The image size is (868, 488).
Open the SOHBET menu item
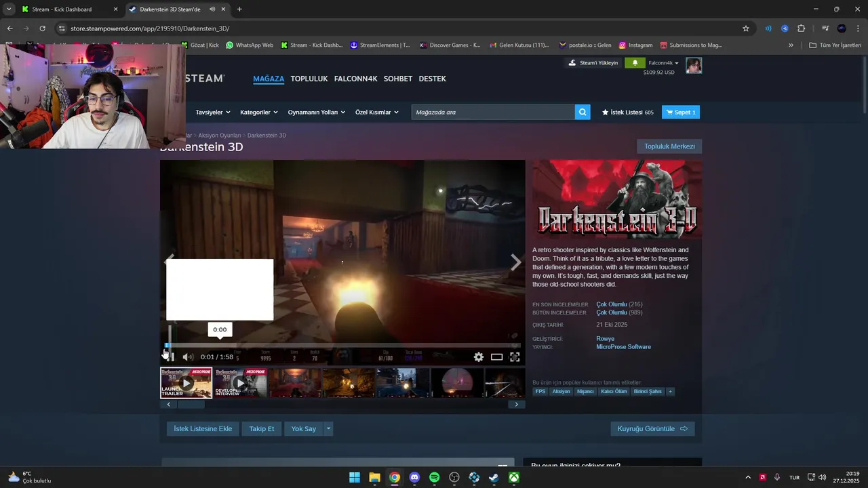(398, 79)
